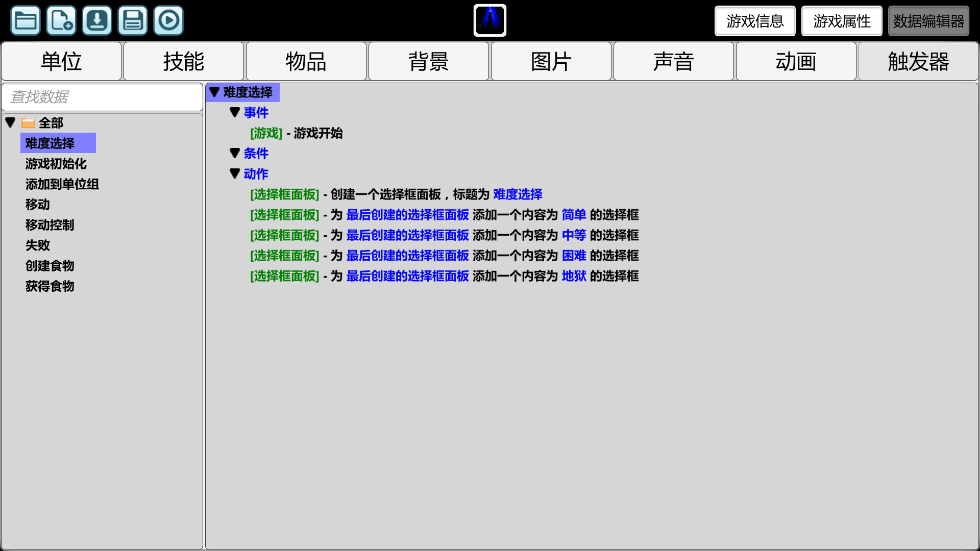Collapse the 事件 section

[235, 112]
